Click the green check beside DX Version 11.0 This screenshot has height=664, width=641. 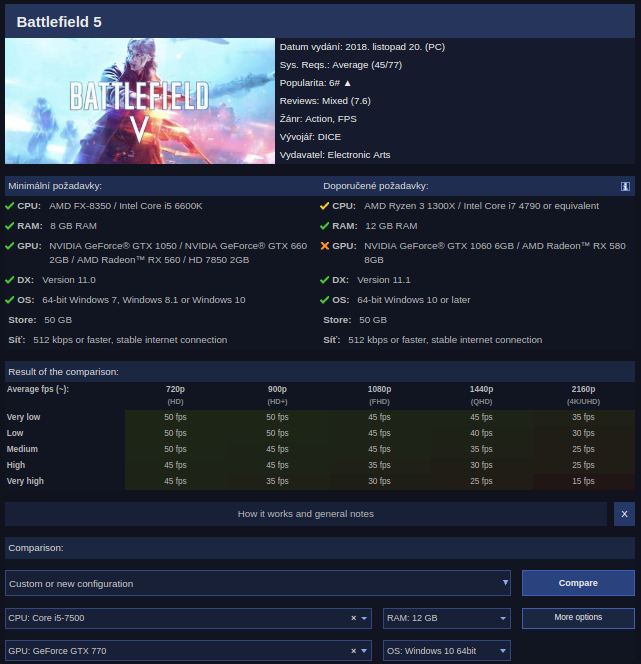(10, 280)
